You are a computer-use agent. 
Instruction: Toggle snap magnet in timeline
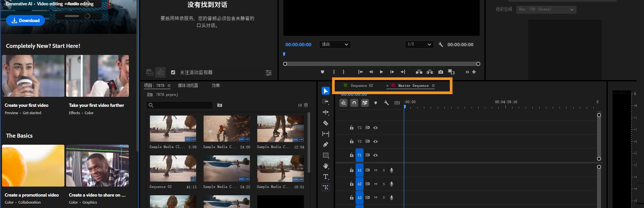[354, 103]
